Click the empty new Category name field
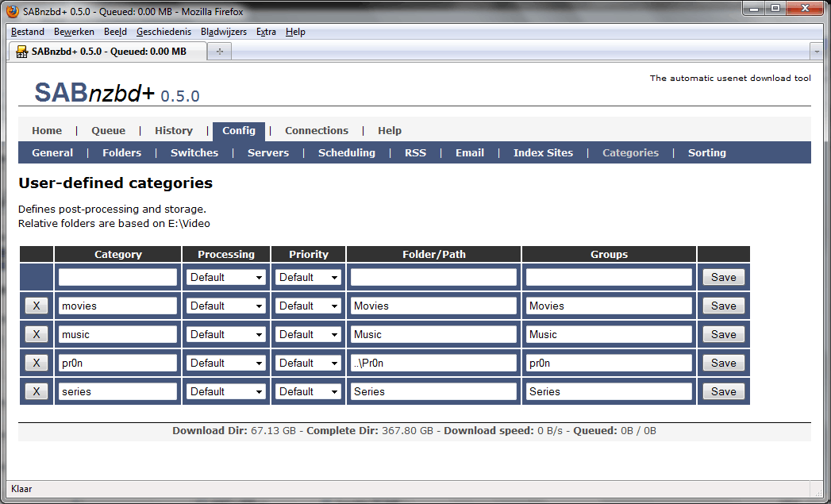This screenshot has width=831, height=504. tap(117, 277)
